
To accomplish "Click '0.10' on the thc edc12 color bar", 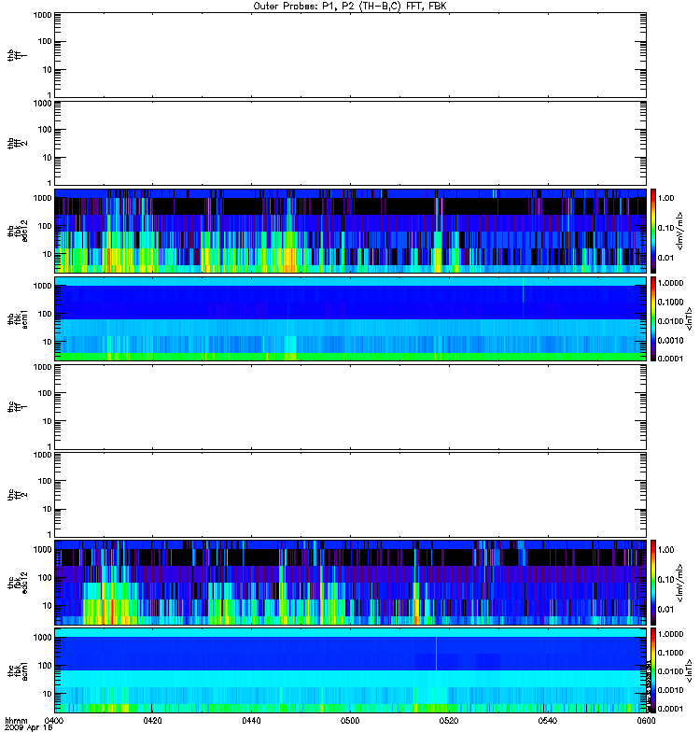I will pos(665,579).
